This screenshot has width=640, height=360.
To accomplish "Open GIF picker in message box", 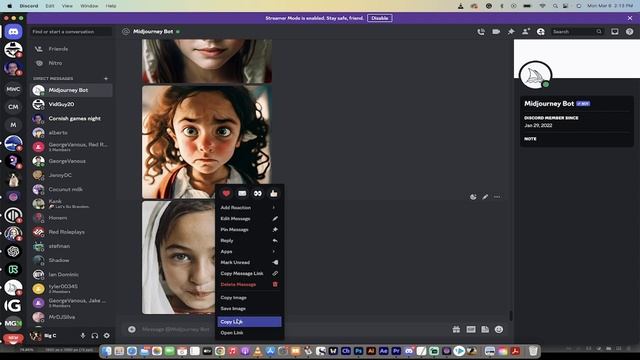I will tap(471, 329).
